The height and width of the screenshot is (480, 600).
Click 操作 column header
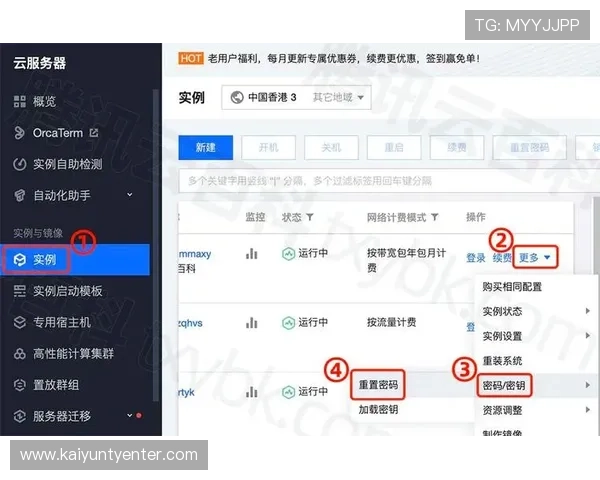pos(476,217)
